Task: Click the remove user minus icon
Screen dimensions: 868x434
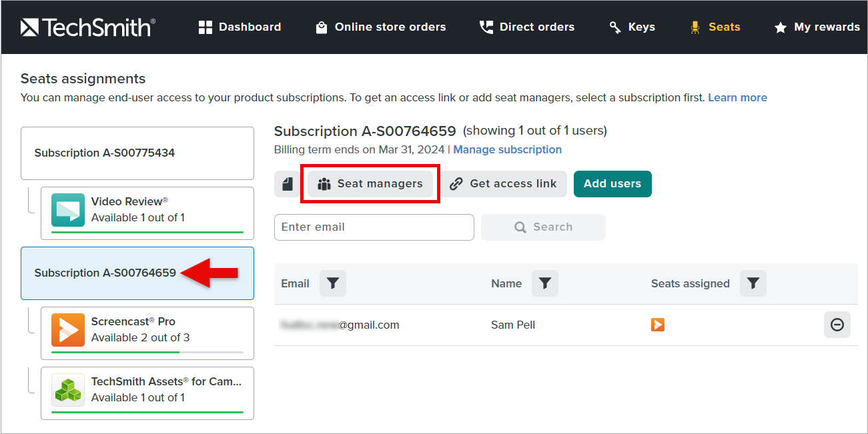Action: (x=837, y=325)
